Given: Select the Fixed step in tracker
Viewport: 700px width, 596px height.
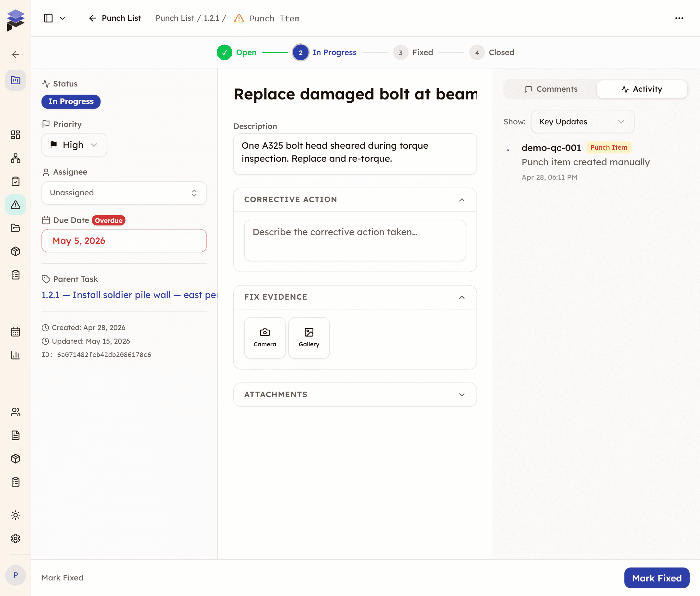Looking at the screenshot, I should click(x=413, y=52).
